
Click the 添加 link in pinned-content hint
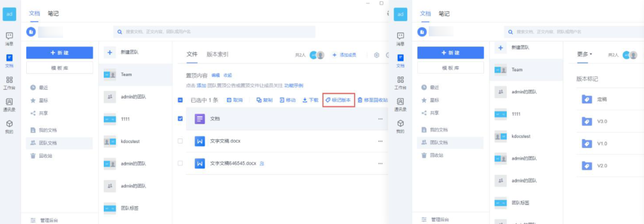[x=202, y=85]
